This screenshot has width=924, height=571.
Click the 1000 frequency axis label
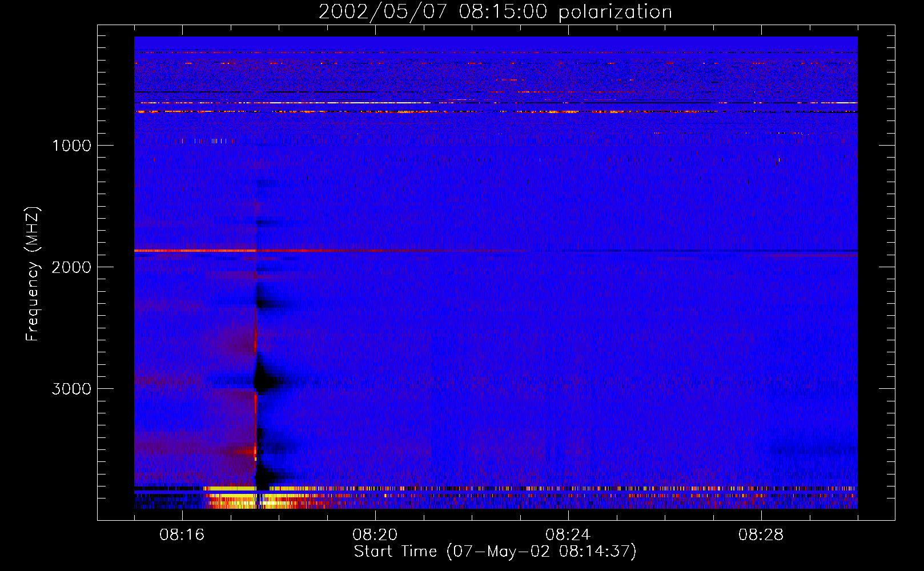click(x=71, y=146)
